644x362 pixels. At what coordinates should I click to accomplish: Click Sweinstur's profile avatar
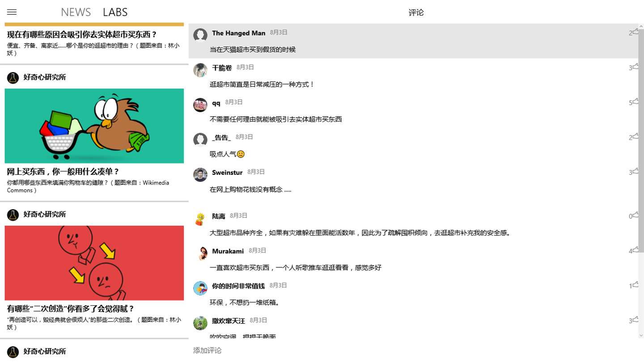(x=200, y=175)
